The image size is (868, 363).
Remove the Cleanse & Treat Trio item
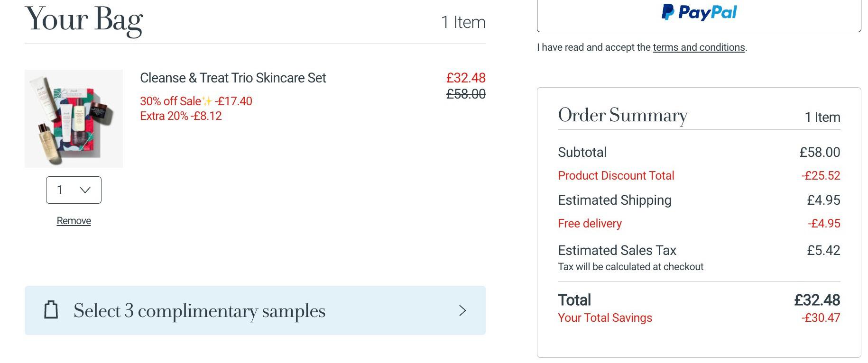point(74,221)
